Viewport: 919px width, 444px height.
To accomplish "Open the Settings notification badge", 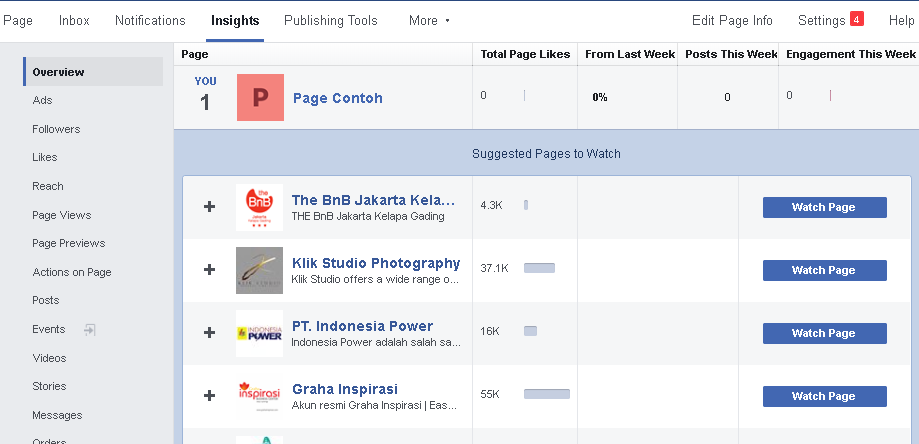I will pos(856,19).
